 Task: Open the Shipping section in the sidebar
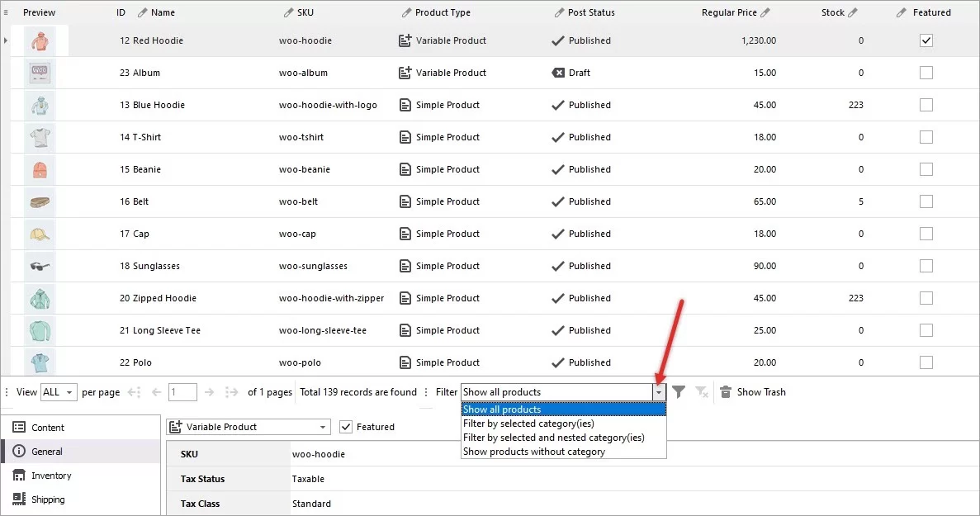tap(48, 499)
